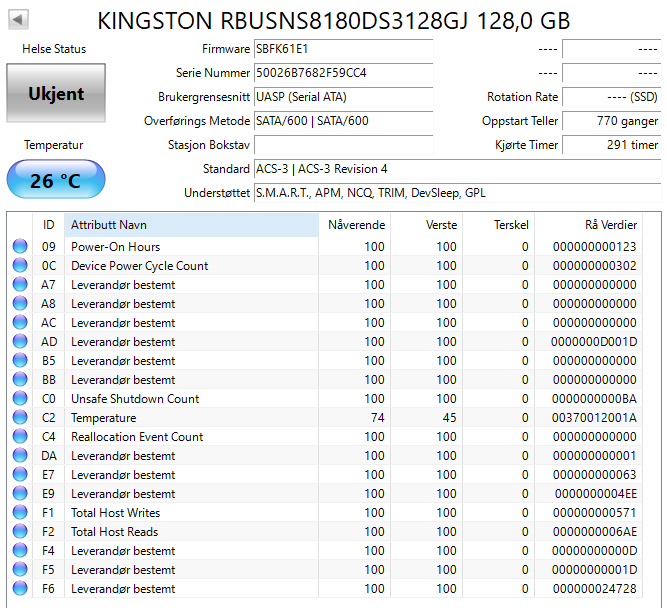This screenshot has width=667, height=608.
Task: Click the Understøttet features field
Action: pyautogui.click(x=457, y=193)
